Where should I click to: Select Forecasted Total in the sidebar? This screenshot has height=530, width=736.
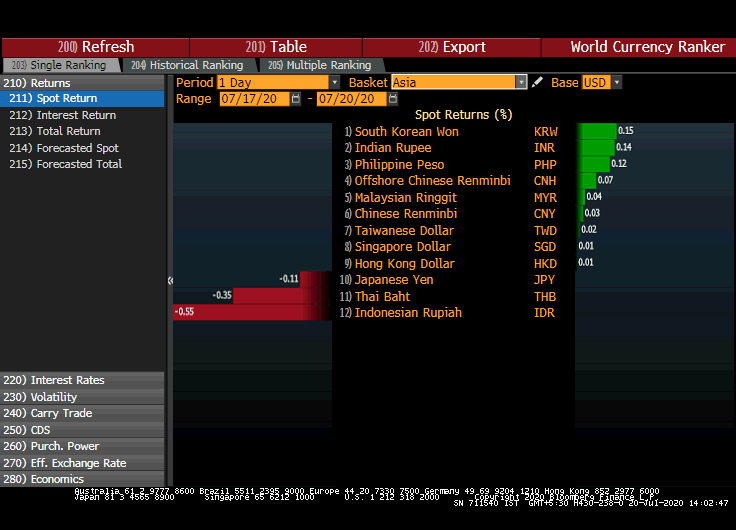[79, 164]
